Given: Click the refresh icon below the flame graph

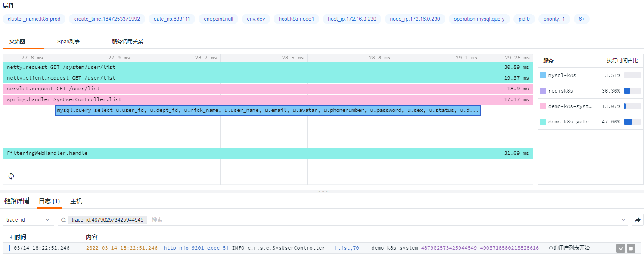Looking at the screenshot, I should (11, 176).
